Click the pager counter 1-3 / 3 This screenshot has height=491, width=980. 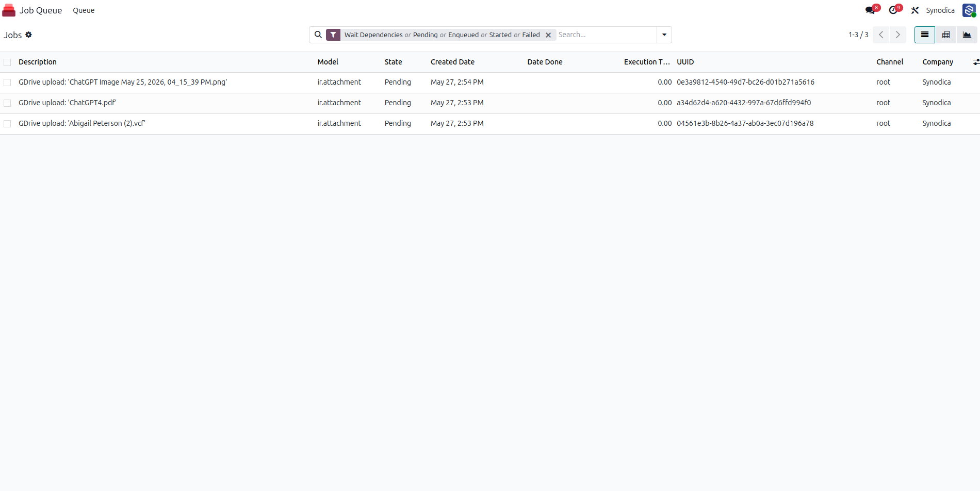point(858,35)
